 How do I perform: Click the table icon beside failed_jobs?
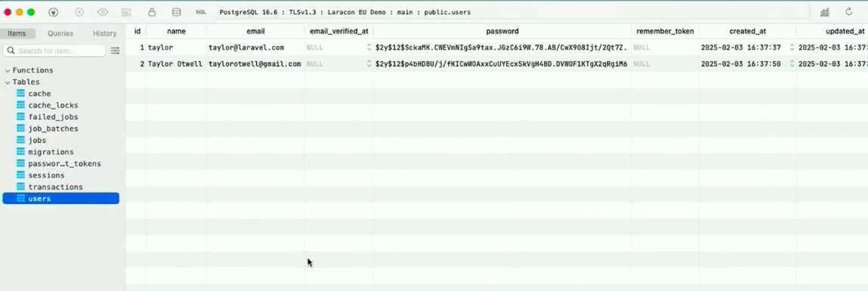pyautogui.click(x=21, y=117)
